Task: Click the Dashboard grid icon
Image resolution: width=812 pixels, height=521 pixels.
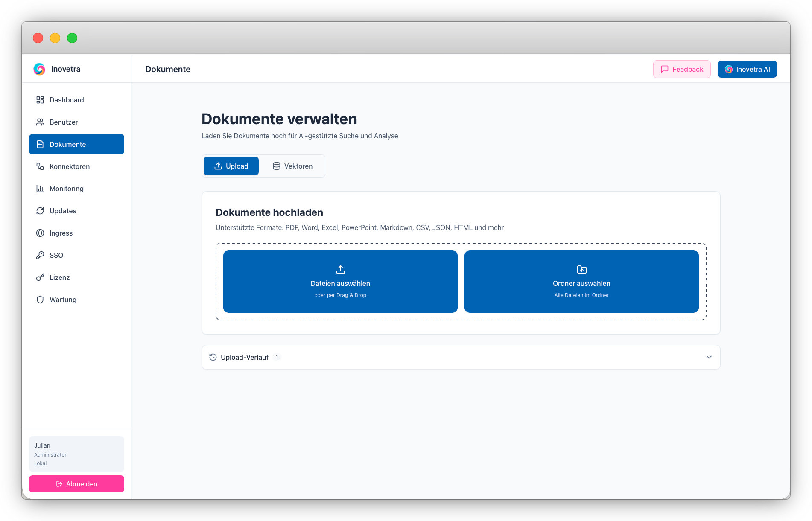Action: coord(40,100)
